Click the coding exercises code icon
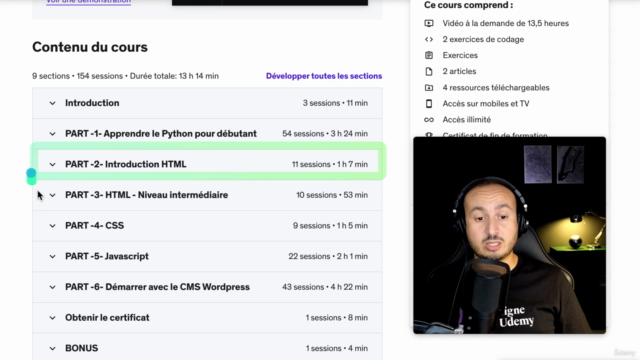 tap(429, 39)
